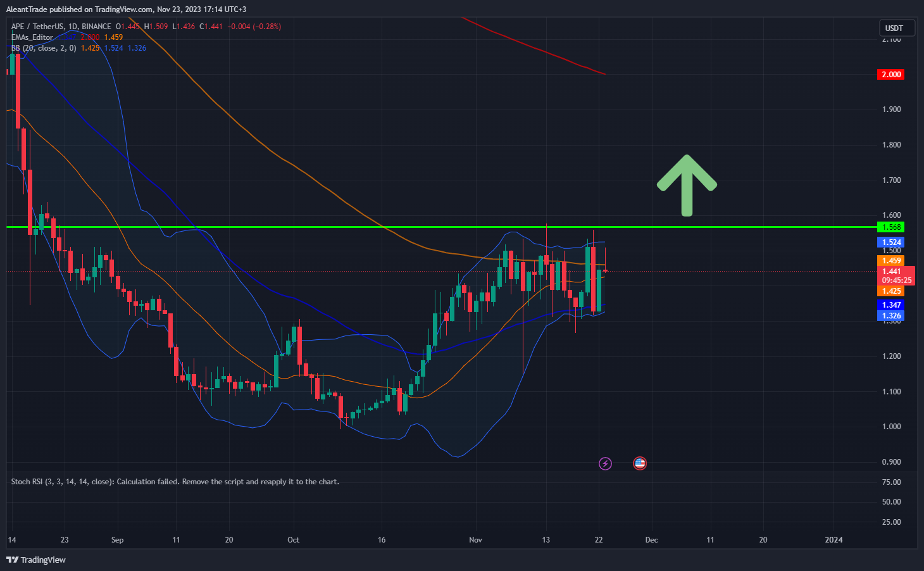The image size is (924, 571).
Task: Click the 22 date label on time axis
Action: [599, 540]
